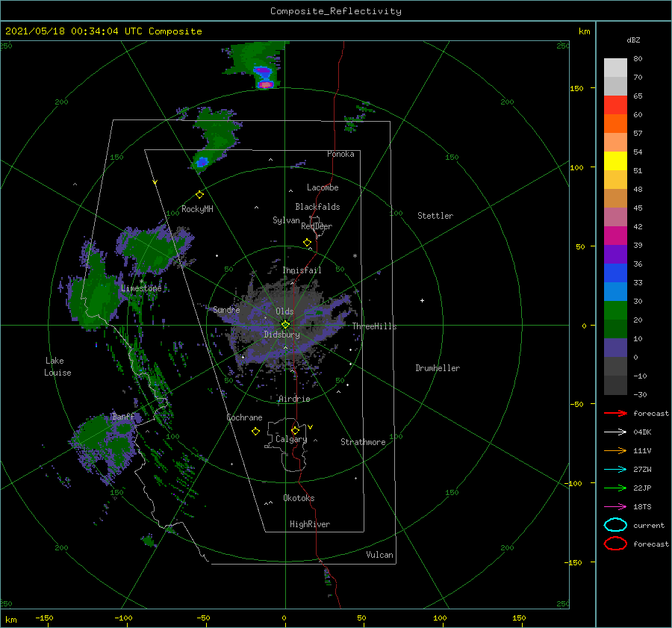Click the RedDeer city label
This screenshot has width=672, height=628.
pyautogui.click(x=317, y=226)
